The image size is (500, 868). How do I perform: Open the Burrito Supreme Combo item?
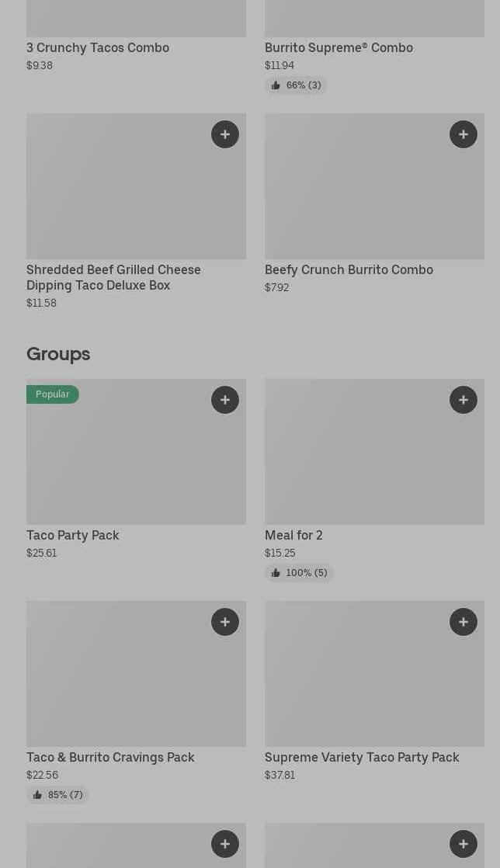click(339, 47)
